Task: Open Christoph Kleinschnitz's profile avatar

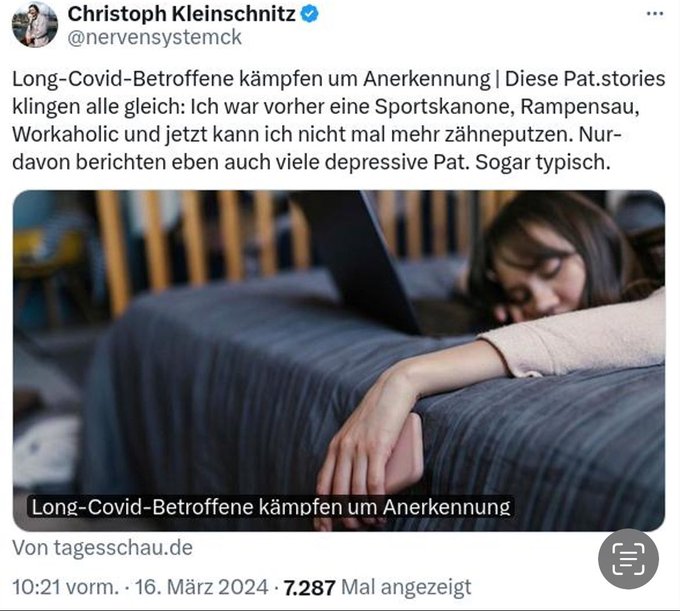Action: point(35,25)
